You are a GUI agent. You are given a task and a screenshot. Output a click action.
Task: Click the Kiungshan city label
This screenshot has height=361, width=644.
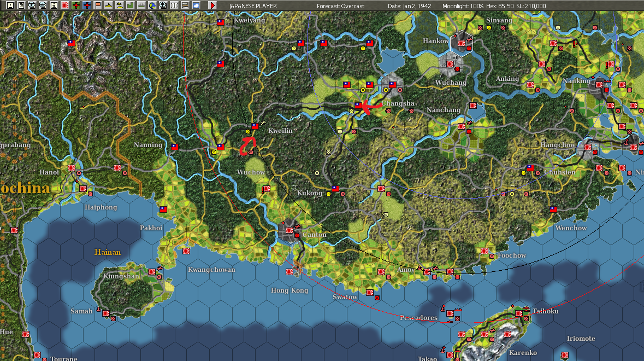click(121, 276)
